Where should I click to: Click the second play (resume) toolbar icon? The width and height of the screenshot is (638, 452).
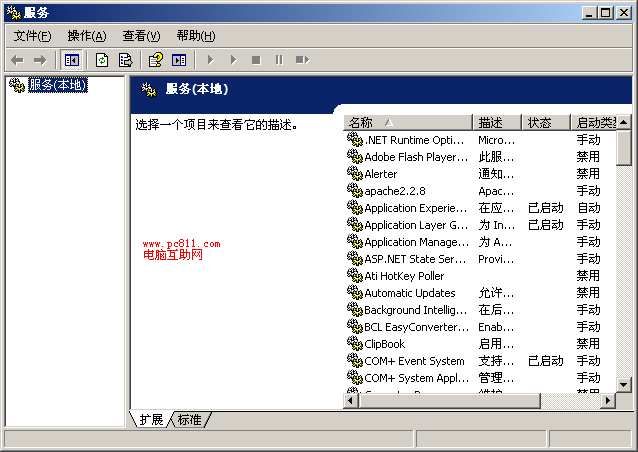[233, 60]
